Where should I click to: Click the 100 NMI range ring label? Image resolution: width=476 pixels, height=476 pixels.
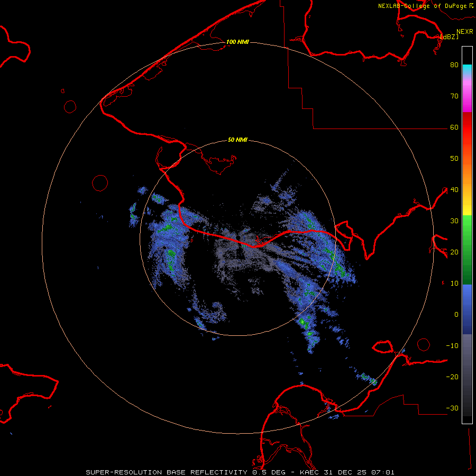click(x=237, y=42)
